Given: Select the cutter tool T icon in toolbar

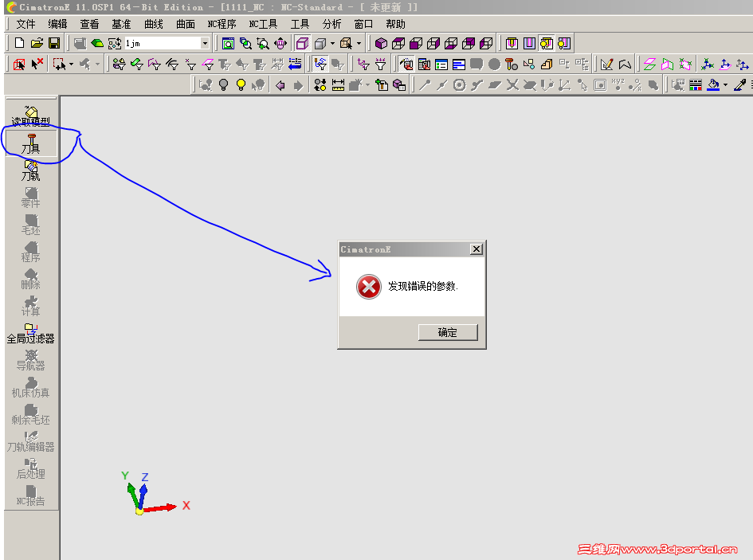Looking at the screenshot, I should pyautogui.click(x=512, y=64).
